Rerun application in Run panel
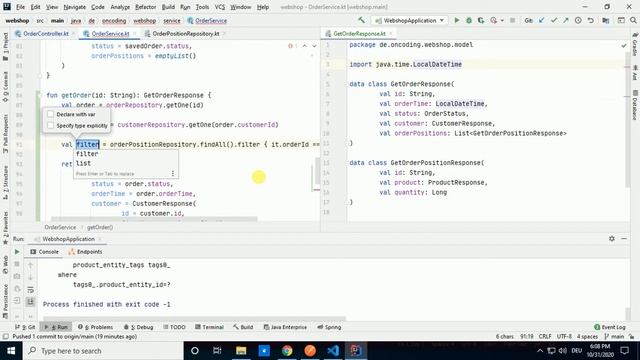The image size is (640, 360). (x=17, y=252)
